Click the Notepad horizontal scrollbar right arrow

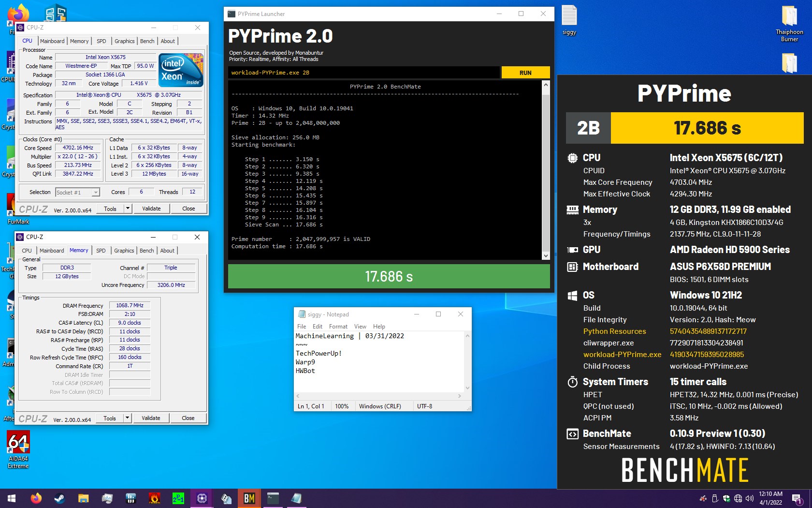[459, 396]
